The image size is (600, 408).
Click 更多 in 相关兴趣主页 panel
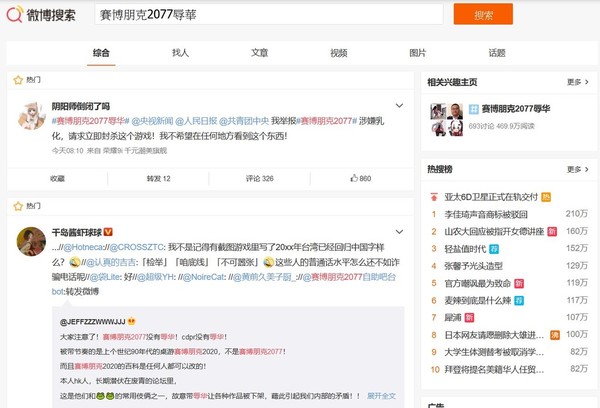pos(578,82)
